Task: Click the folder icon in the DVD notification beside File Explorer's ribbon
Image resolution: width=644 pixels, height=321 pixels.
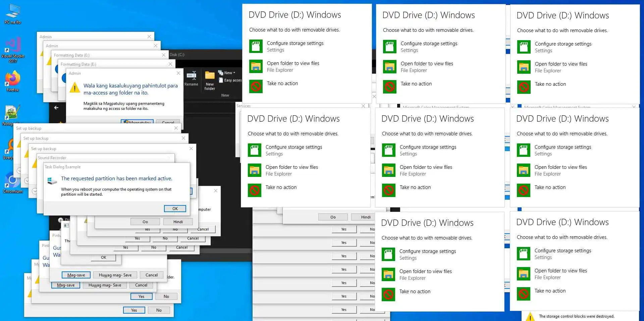Action: pos(256,67)
